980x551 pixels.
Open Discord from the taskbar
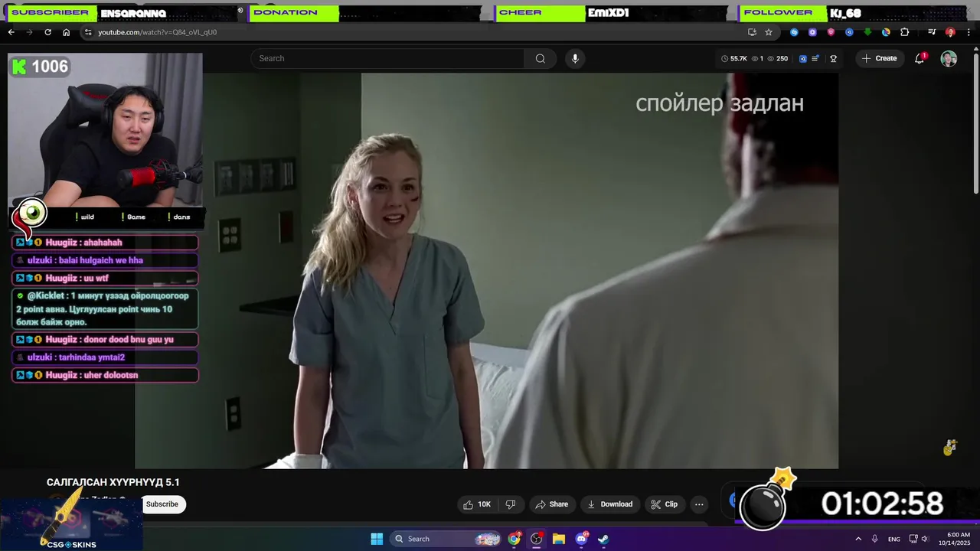tap(581, 539)
